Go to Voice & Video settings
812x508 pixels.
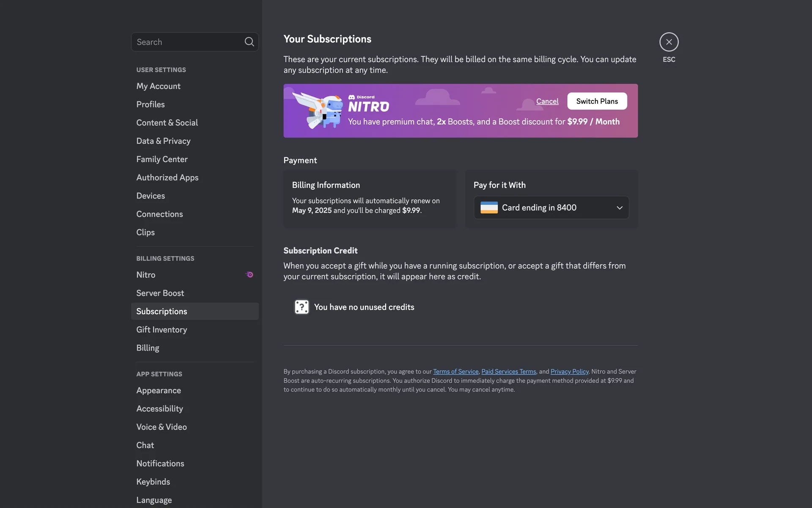[x=195, y=427]
